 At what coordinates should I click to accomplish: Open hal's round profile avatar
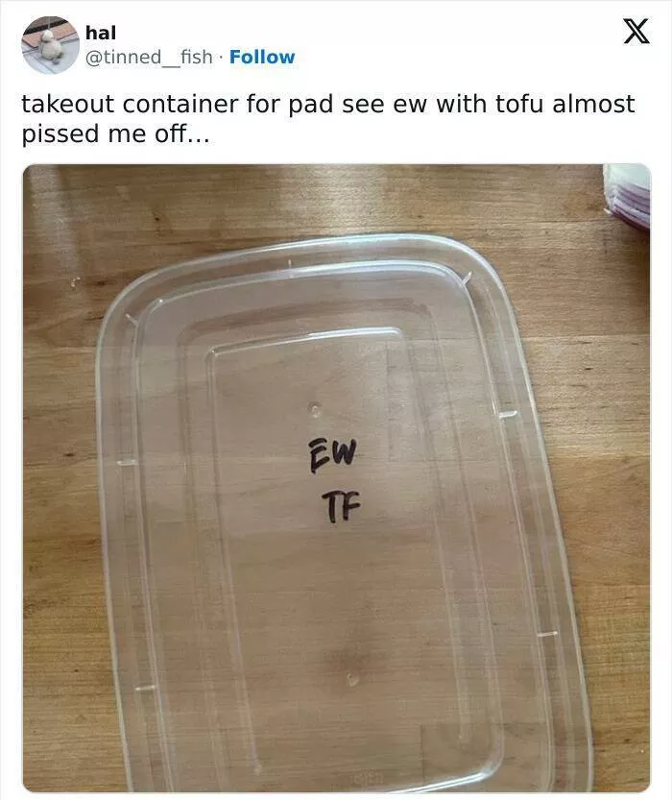point(50,45)
